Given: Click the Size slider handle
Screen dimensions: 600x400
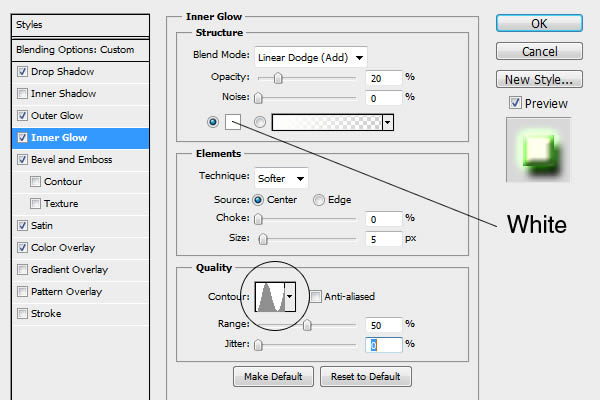Looking at the screenshot, I should [x=262, y=239].
